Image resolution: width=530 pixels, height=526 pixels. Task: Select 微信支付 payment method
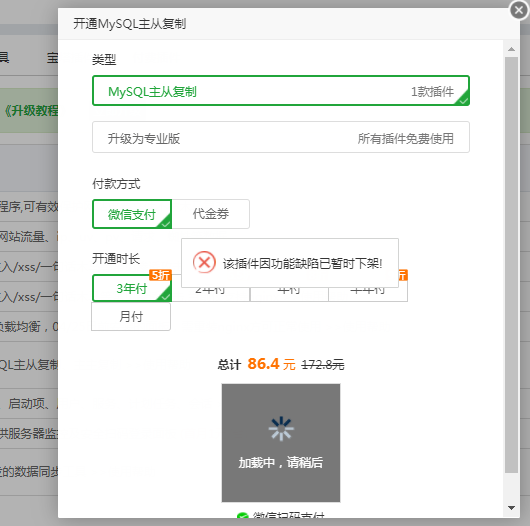click(132, 214)
